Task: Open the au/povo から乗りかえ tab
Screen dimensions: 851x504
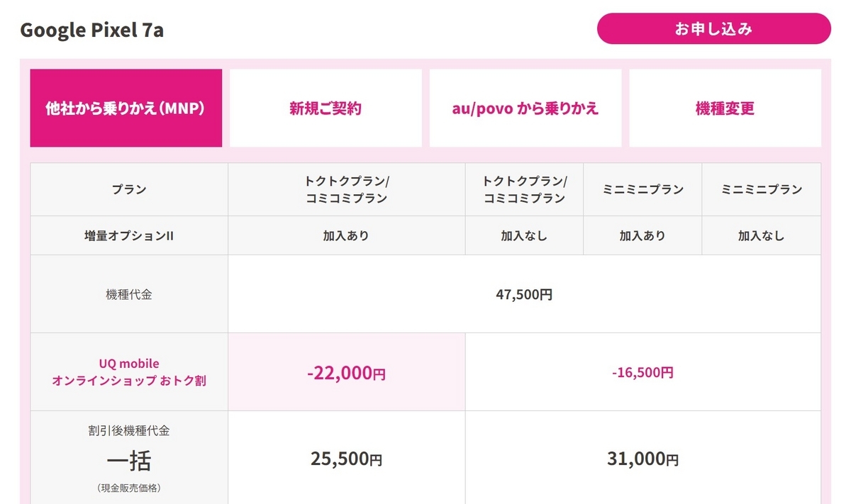Action: [525, 108]
